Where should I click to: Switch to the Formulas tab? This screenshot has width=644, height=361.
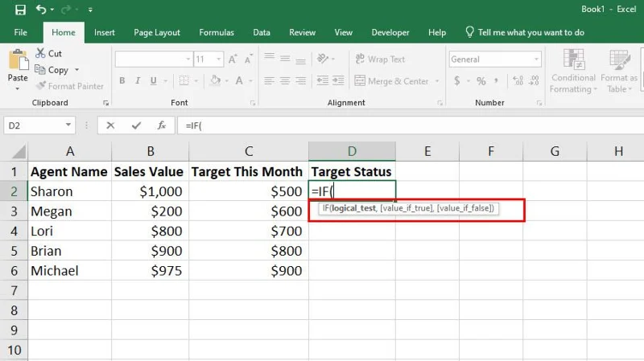pos(217,32)
